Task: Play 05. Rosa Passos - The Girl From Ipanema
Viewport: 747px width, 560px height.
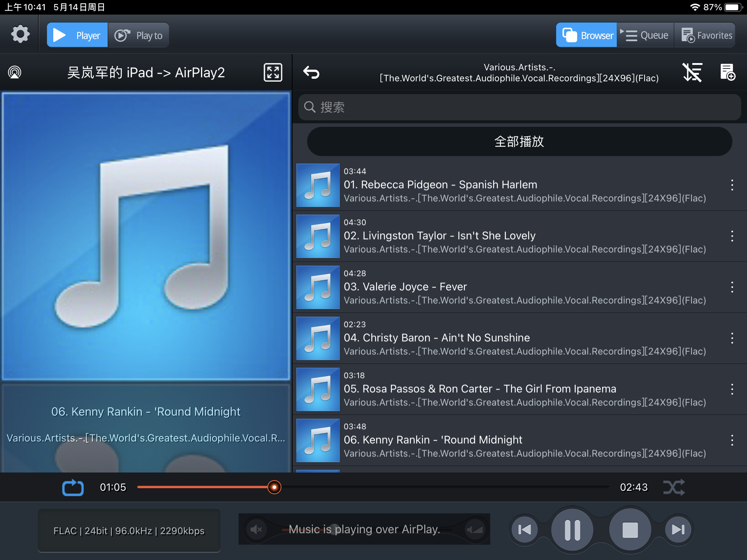Action: pyautogui.click(x=519, y=389)
